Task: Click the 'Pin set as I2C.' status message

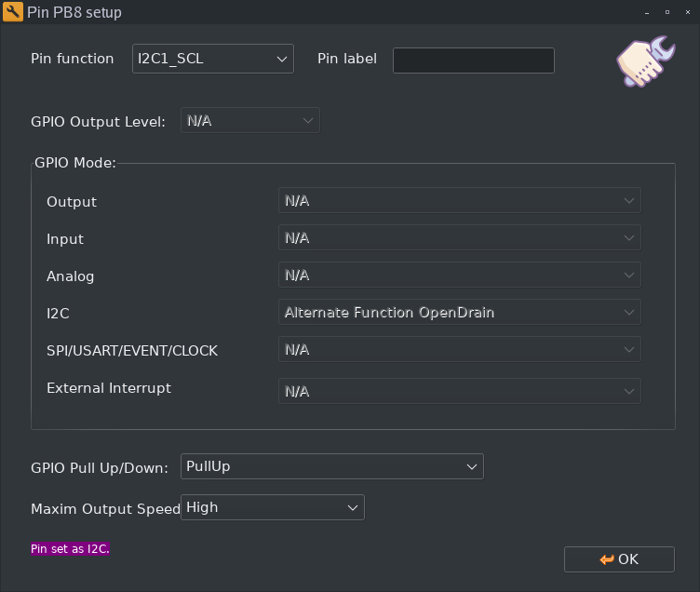Action: pos(71,549)
